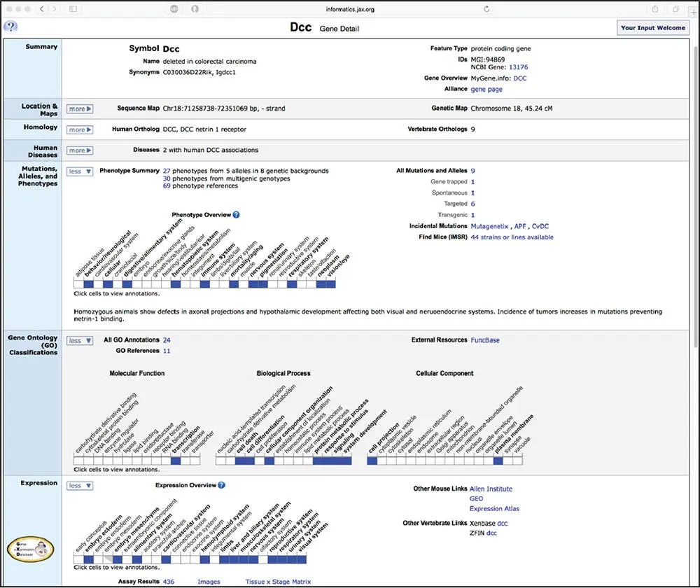The height and width of the screenshot is (588, 700).
Task: Open a new browser tab
Action: pos(693,12)
